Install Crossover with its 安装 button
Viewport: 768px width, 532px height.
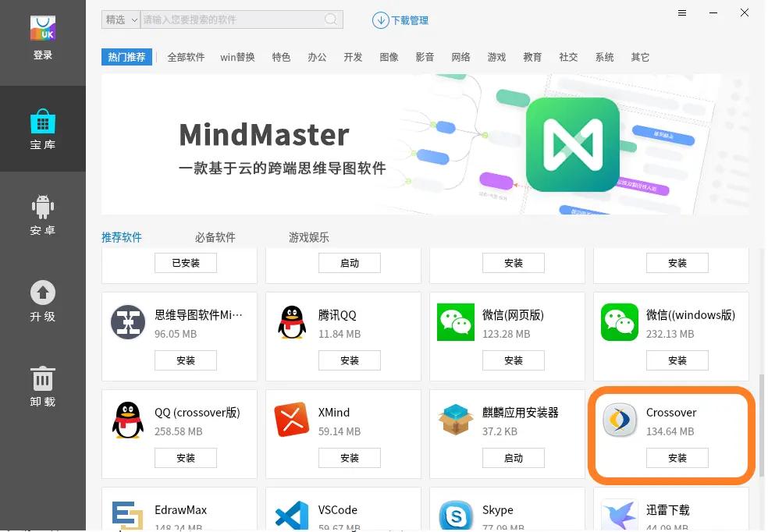(x=677, y=458)
